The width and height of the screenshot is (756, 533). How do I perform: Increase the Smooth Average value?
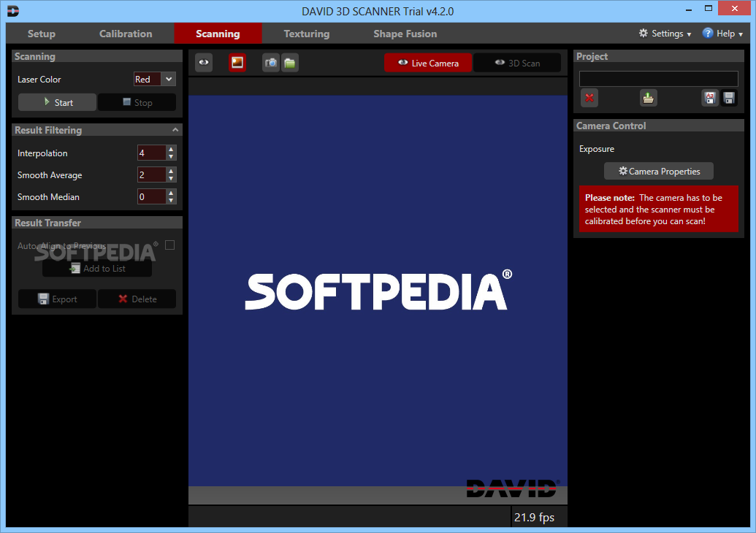(171, 171)
